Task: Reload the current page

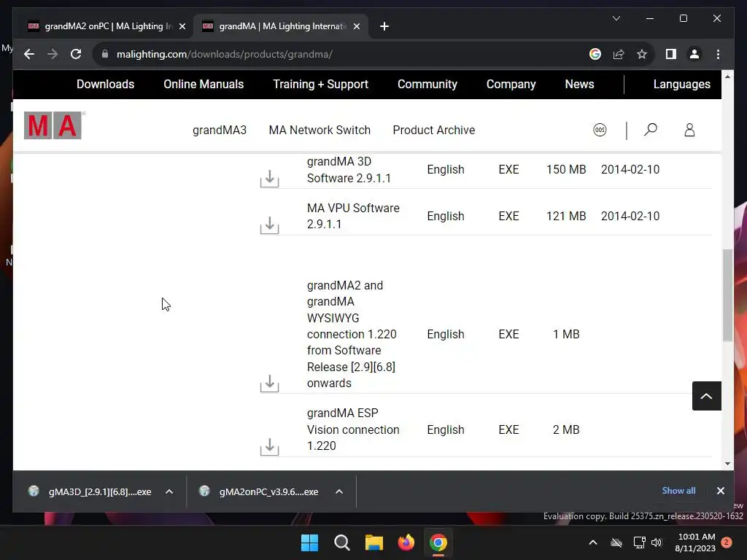Action: (x=76, y=54)
